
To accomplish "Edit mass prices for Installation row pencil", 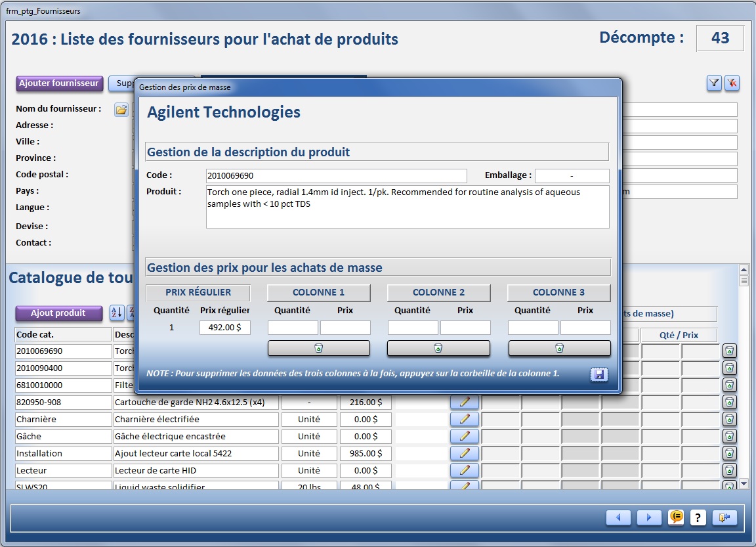I will click(465, 453).
